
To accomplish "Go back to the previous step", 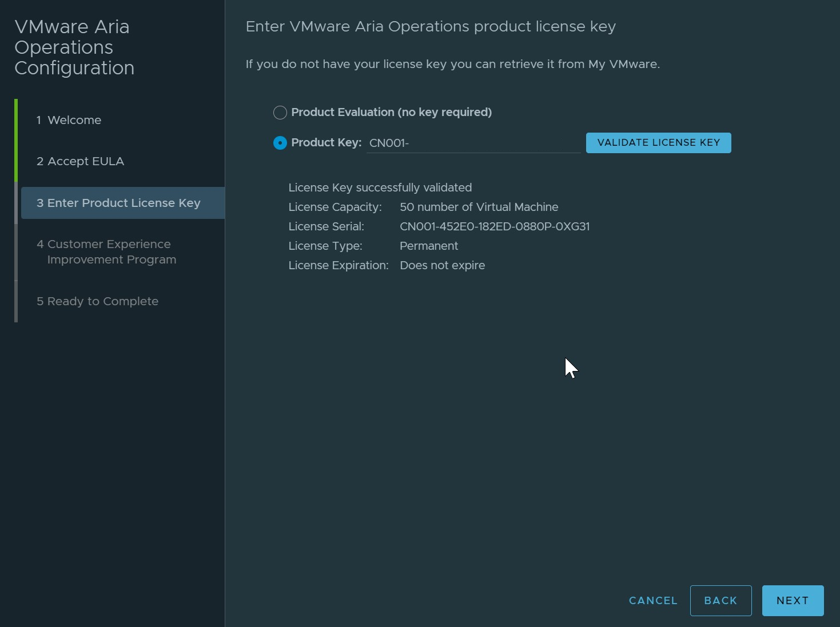I will (x=720, y=601).
